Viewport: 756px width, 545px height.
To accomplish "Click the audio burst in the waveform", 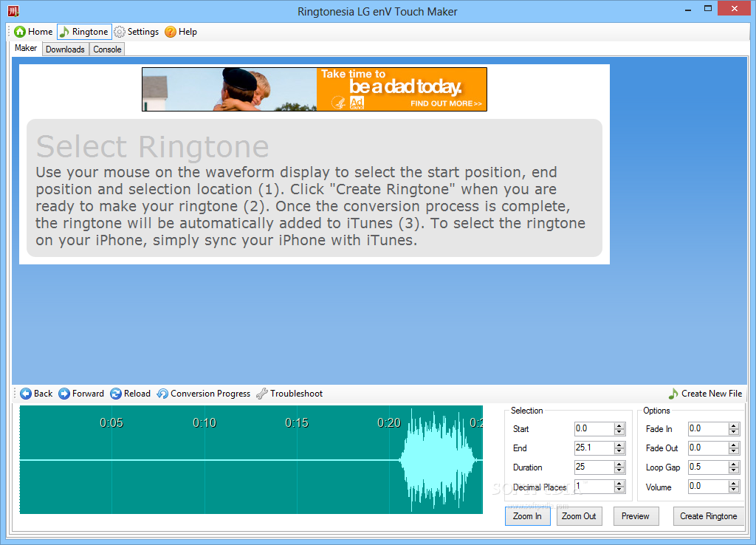I will 438,461.
